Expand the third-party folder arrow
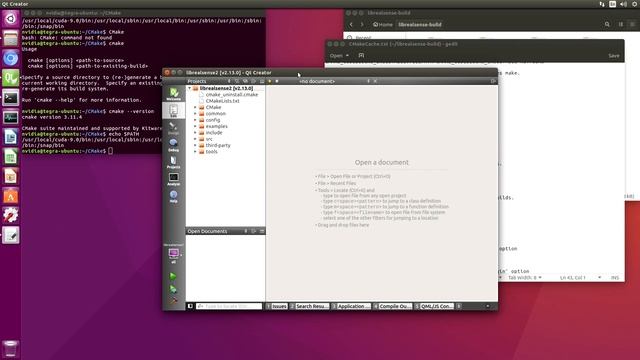Viewport: 640px width, 360px height. click(196, 145)
